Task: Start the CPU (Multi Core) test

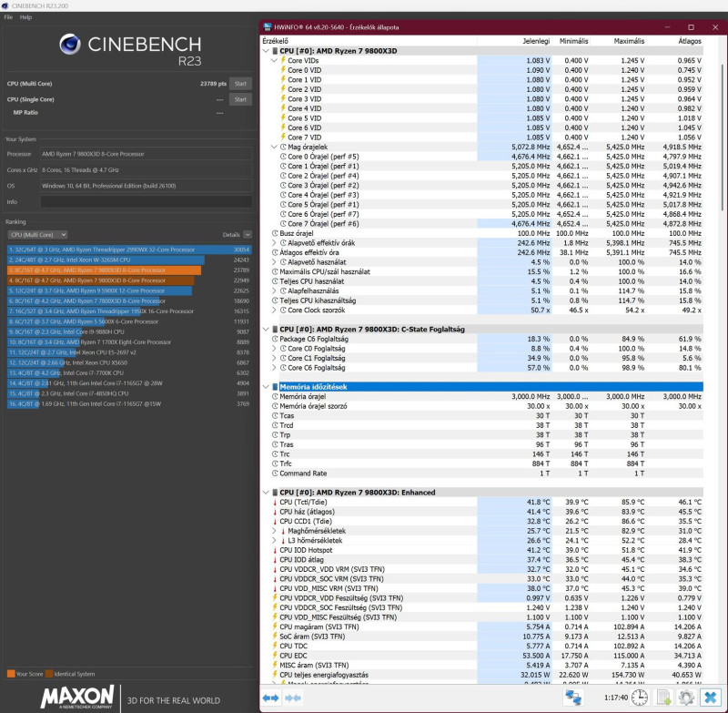Action: pyautogui.click(x=240, y=84)
